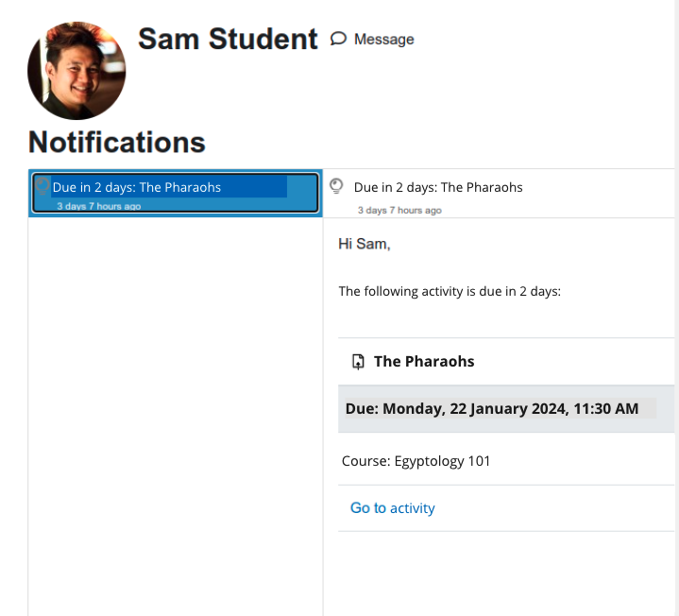
Task: Click the lightbulb icon in the notification detail header
Action: pos(336,186)
